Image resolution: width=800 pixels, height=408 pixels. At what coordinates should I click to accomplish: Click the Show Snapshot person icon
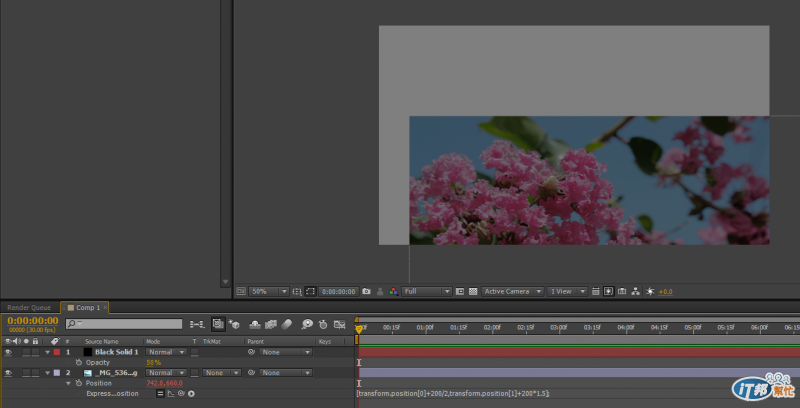[380, 291]
